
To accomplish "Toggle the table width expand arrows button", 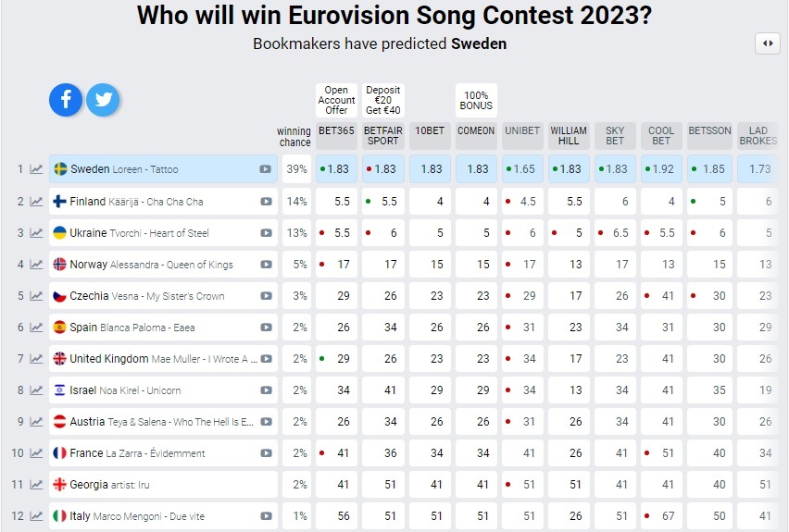I will (767, 43).
